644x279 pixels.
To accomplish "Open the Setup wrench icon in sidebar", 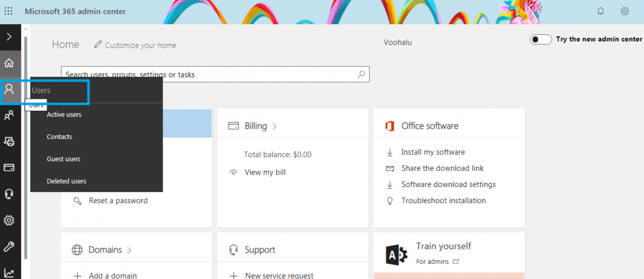I will [x=9, y=246].
